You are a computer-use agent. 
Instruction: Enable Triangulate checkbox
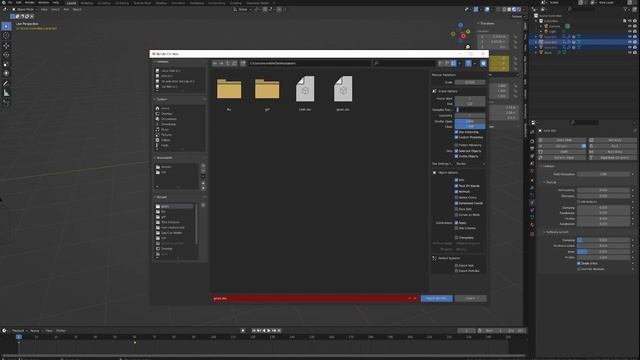click(x=456, y=238)
